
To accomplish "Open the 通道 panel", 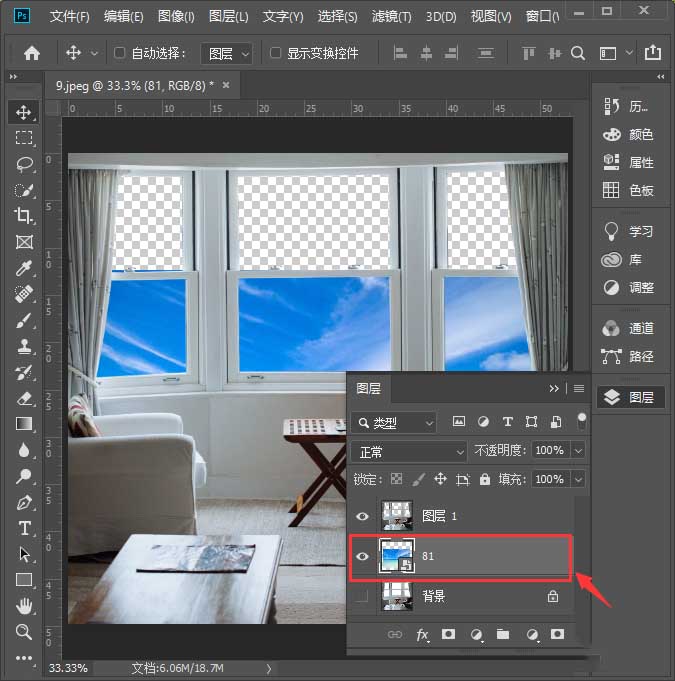I will [629, 329].
